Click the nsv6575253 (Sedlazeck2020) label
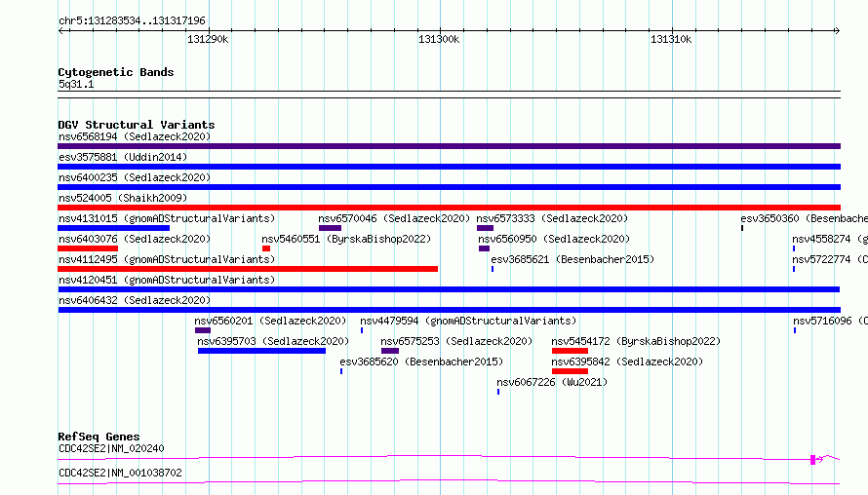Screen dimensions: 868x495 [x=456, y=341]
